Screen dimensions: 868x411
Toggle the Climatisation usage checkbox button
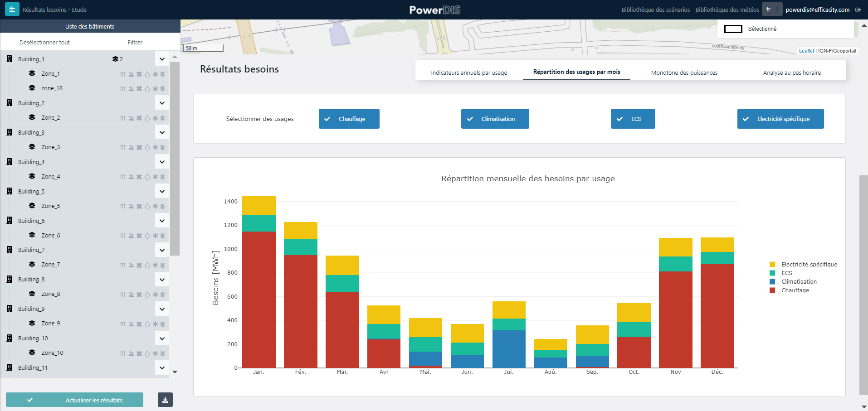point(495,119)
